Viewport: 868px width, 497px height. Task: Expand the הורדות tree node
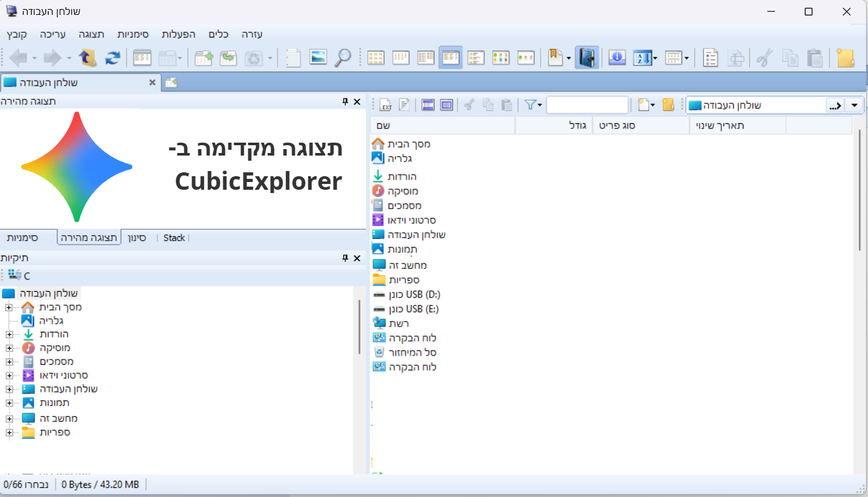[9, 334]
